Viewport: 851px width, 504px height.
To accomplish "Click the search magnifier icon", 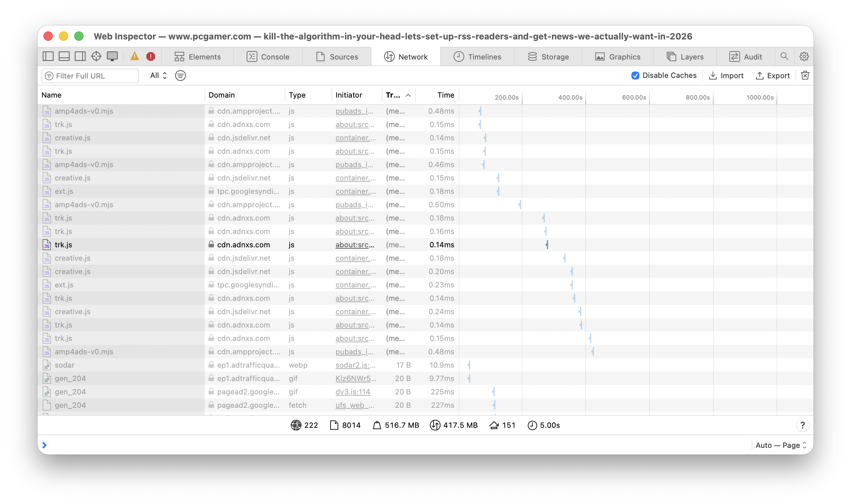I will point(784,56).
